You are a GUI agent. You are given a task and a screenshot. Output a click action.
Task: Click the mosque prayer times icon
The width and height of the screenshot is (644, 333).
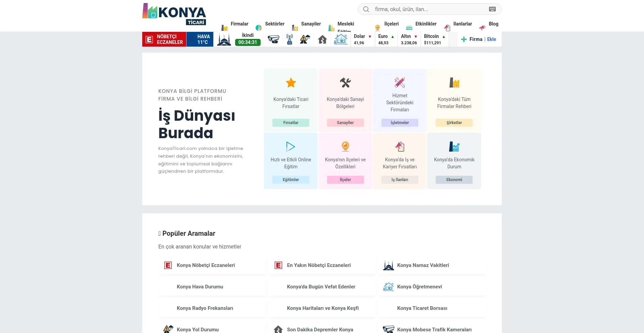click(x=224, y=40)
